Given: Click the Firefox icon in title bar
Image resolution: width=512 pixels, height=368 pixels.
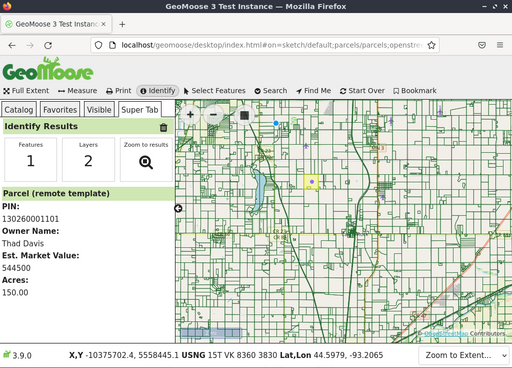Looking at the screenshot, I should click(7, 6).
